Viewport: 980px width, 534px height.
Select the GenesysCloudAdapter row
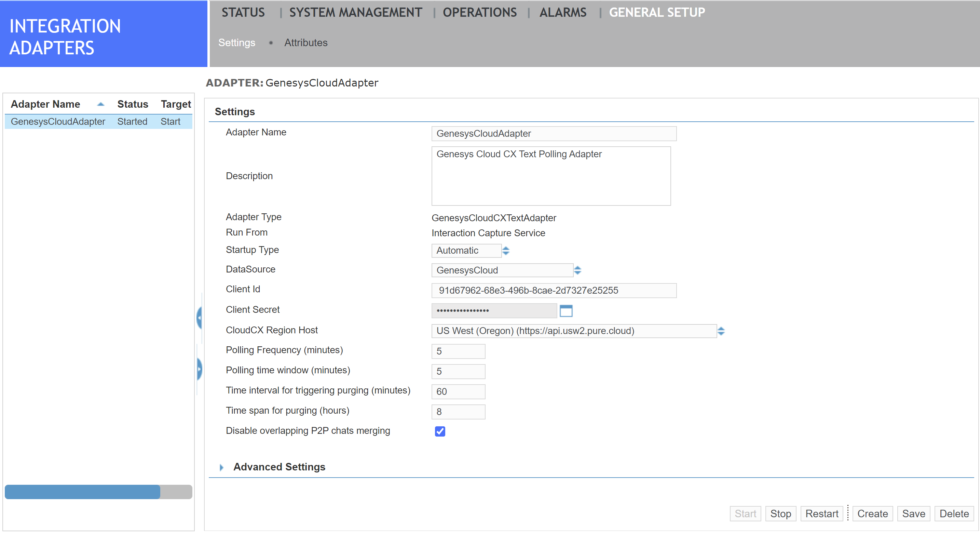pos(58,121)
